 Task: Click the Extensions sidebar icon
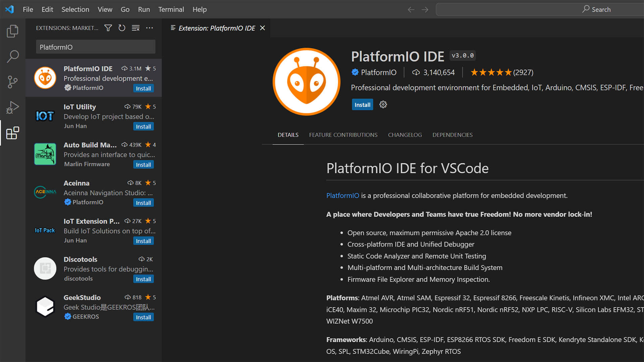click(x=12, y=133)
